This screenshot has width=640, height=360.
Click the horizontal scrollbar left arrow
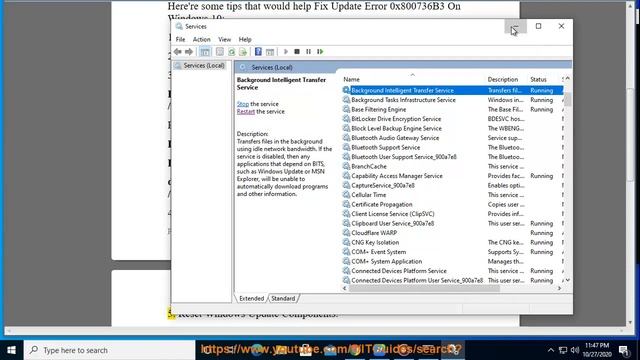345,288
